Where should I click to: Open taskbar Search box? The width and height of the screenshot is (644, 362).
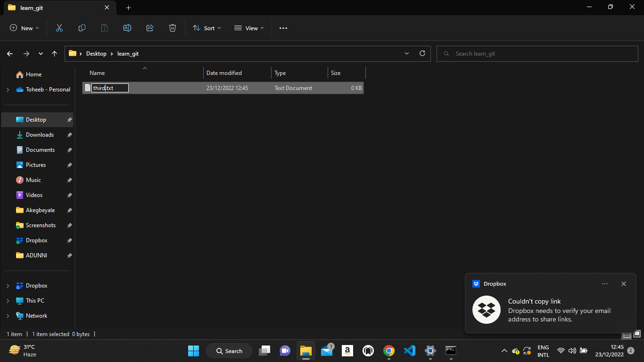(x=229, y=351)
